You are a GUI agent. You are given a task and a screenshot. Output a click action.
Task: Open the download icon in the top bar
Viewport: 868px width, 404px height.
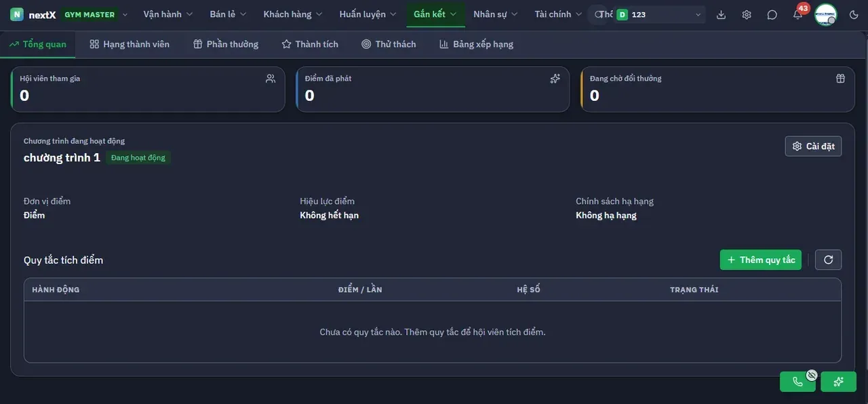click(721, 14)
